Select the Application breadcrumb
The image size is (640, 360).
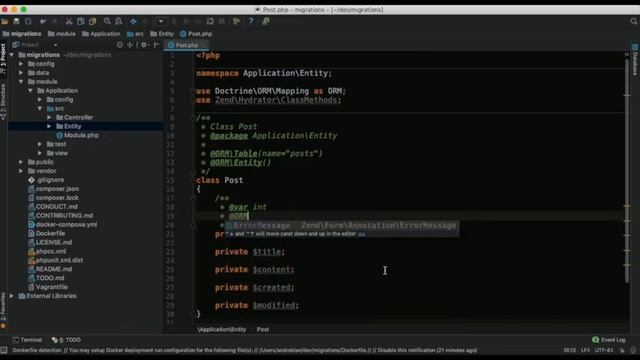pos(101,34)
